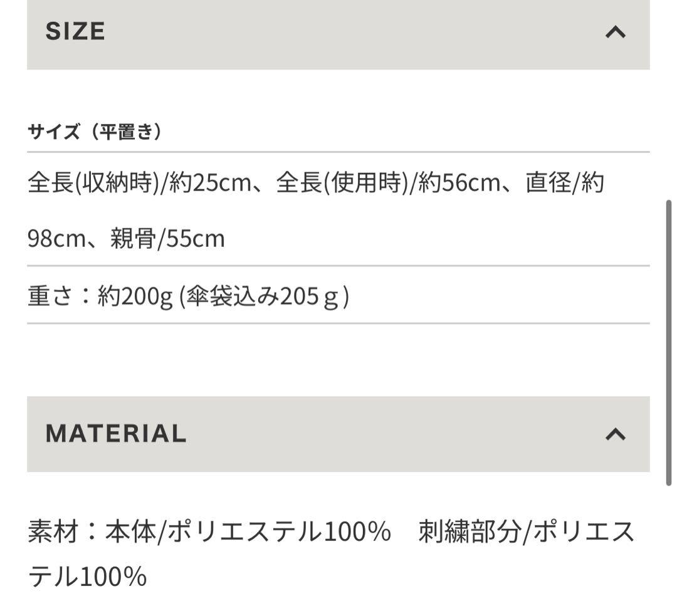Click the 直径/約 text at line end
The width and height of the screenshot is (677, 616).
[x=564, y=184]
